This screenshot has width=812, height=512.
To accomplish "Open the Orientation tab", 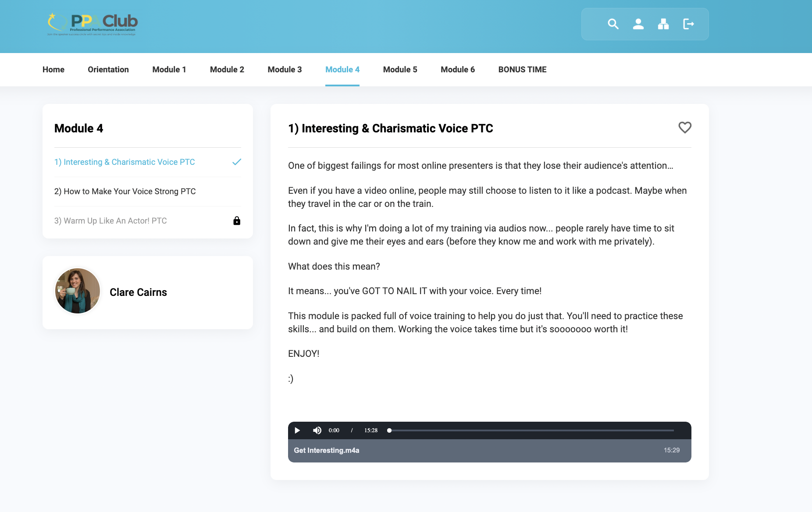I will (x=108, y=70).
